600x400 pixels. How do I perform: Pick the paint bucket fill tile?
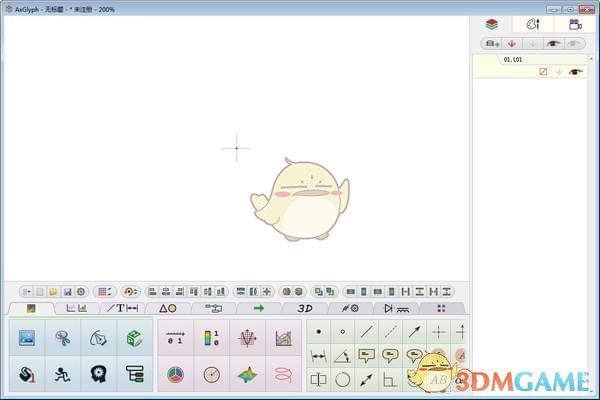[x=27, y=374]
